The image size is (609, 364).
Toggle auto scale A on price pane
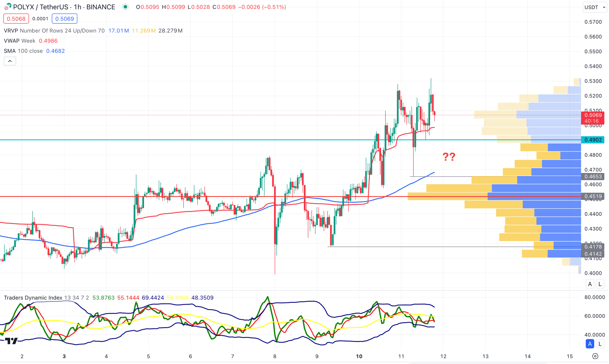tap(590, 284)
